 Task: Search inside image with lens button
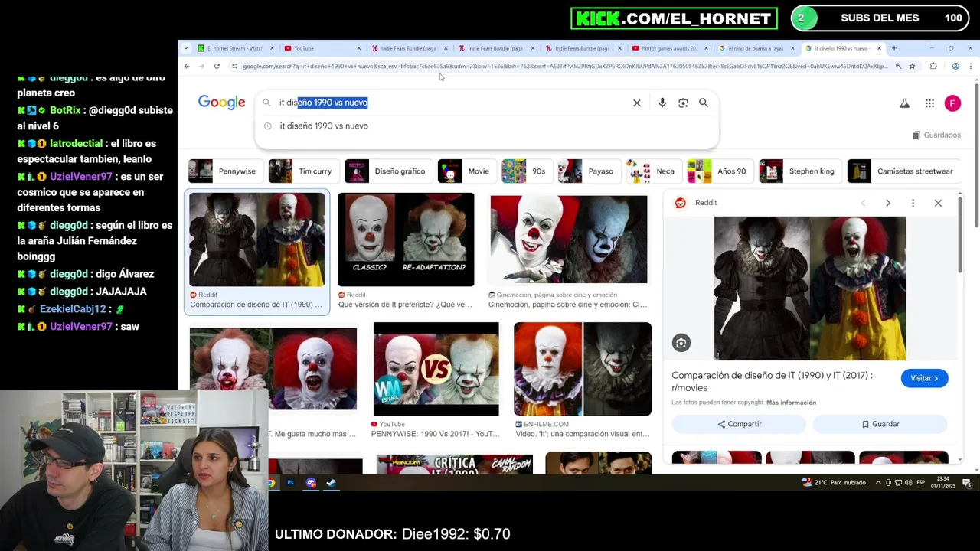[681, 343]
